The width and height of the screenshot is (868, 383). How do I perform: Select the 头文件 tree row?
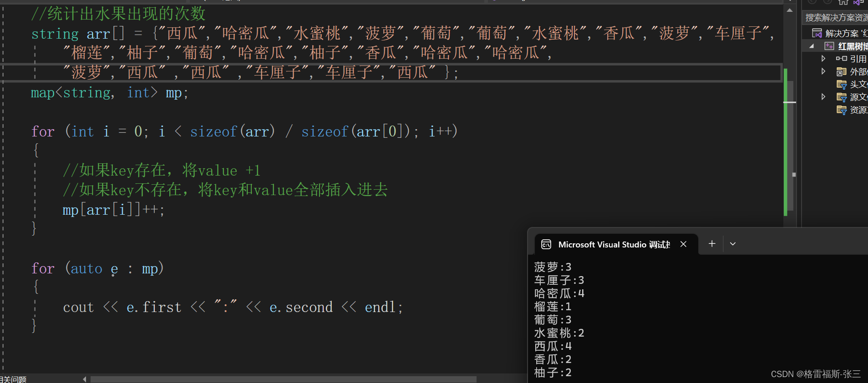(x=835, y=84)
